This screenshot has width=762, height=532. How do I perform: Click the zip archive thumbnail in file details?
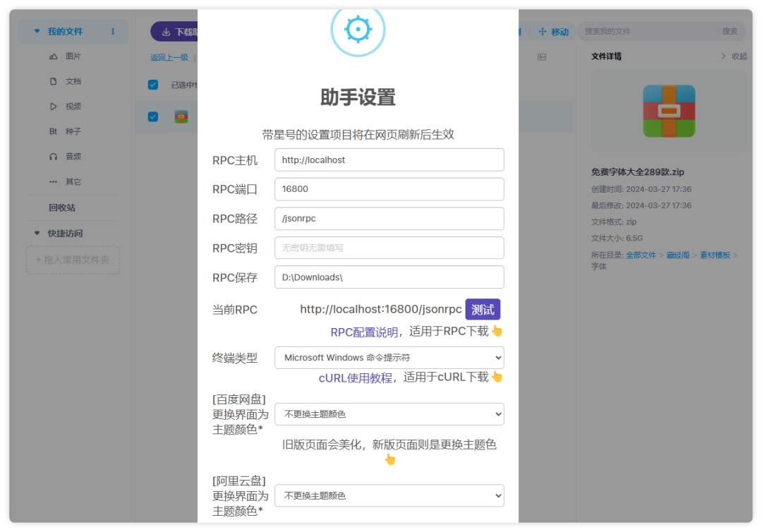coord(668,111)
